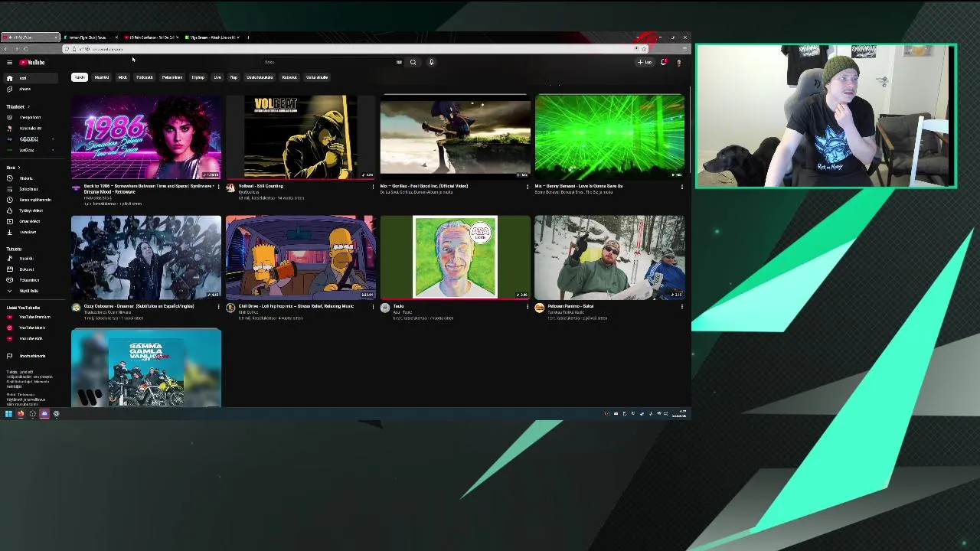The image size is (980, 551).
Task: Select the Podcastit filter chip
Action: [145, 77]
